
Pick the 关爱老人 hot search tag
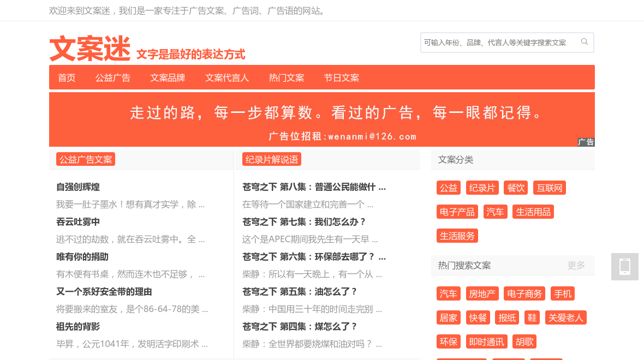click(x=565, y=317)
